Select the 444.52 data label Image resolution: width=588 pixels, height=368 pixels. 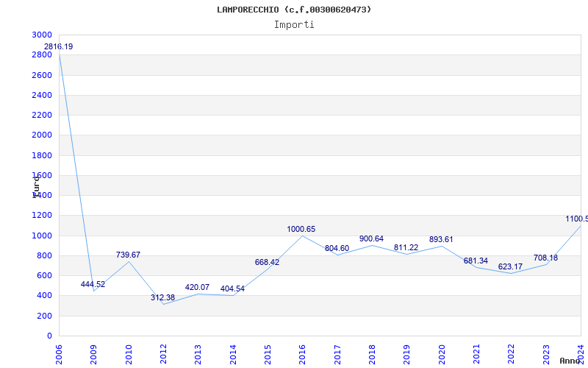point(93,284)
